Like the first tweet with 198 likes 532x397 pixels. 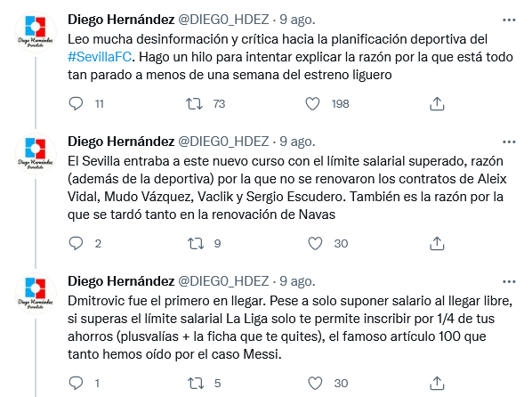[x=312, y=103]
